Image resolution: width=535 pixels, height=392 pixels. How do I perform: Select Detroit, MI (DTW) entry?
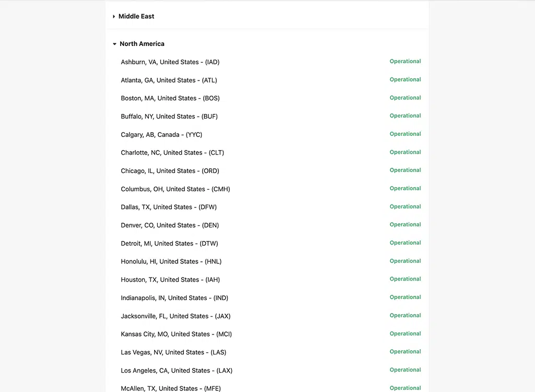[169, 244]
